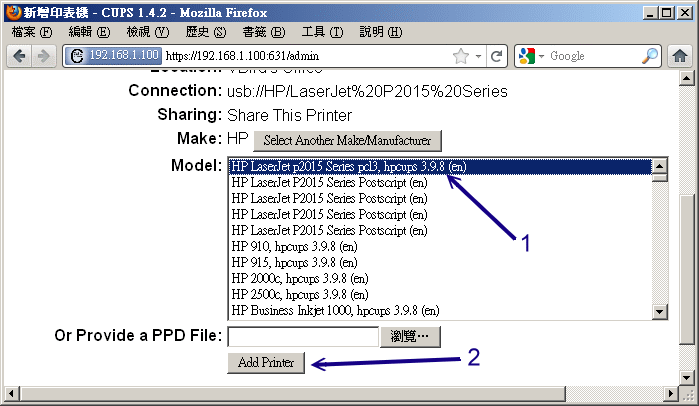Open the address bar history dropdown arrow
This screenshot has height=406, width=699.
click(x=480, y=56)
